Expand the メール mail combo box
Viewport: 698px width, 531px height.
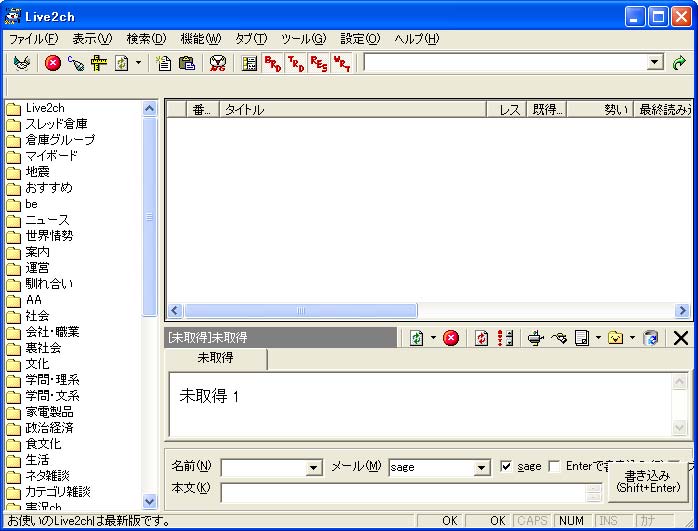click(481, 468)
